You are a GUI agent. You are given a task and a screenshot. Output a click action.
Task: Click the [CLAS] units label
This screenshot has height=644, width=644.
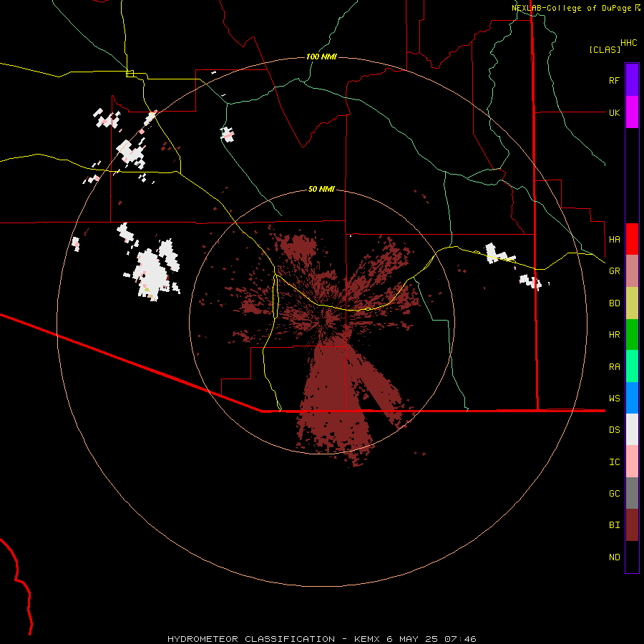pos(605,50)
